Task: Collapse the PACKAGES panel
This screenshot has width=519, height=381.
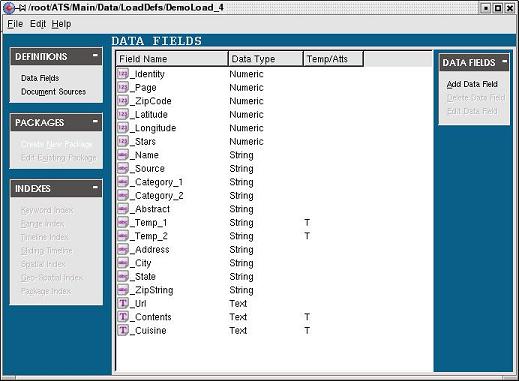Action: (x=95, y=121)
